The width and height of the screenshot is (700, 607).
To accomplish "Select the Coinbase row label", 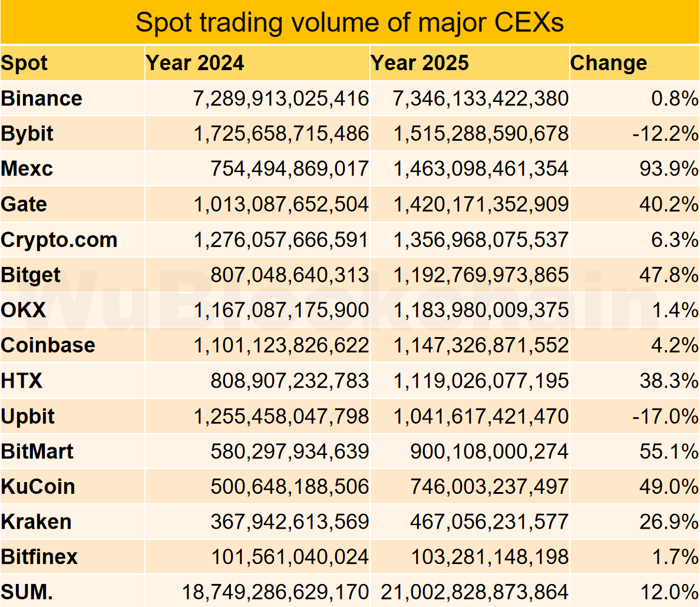I will 48,345.
